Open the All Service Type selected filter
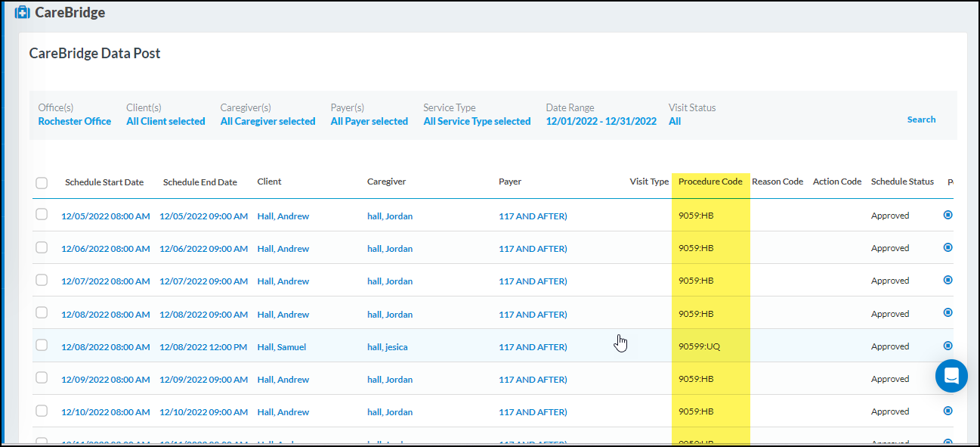Viewport: 980px width, 447px height. pyautogui.click(x=477, y=122)
